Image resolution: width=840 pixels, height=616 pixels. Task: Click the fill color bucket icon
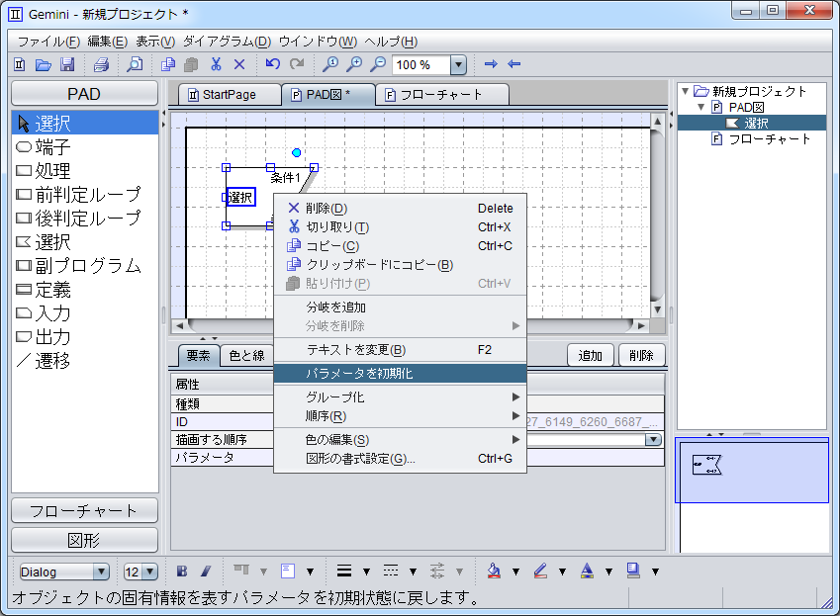[494, 572]
